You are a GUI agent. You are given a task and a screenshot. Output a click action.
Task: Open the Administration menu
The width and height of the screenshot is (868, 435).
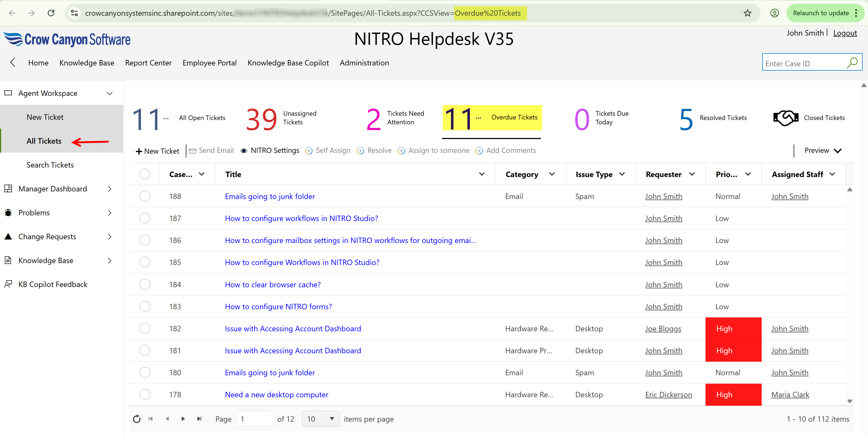pos(364,63)
